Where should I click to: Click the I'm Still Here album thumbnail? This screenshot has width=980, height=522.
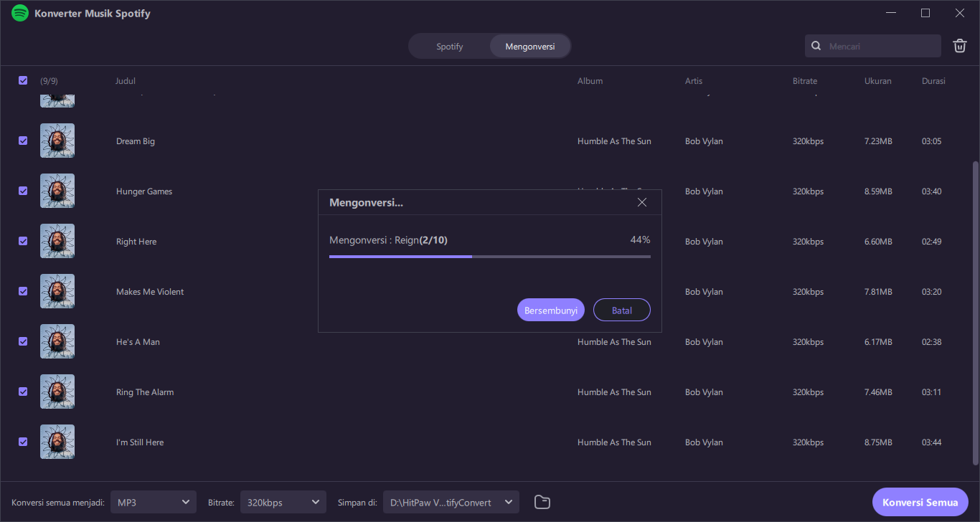pos(57,442)
